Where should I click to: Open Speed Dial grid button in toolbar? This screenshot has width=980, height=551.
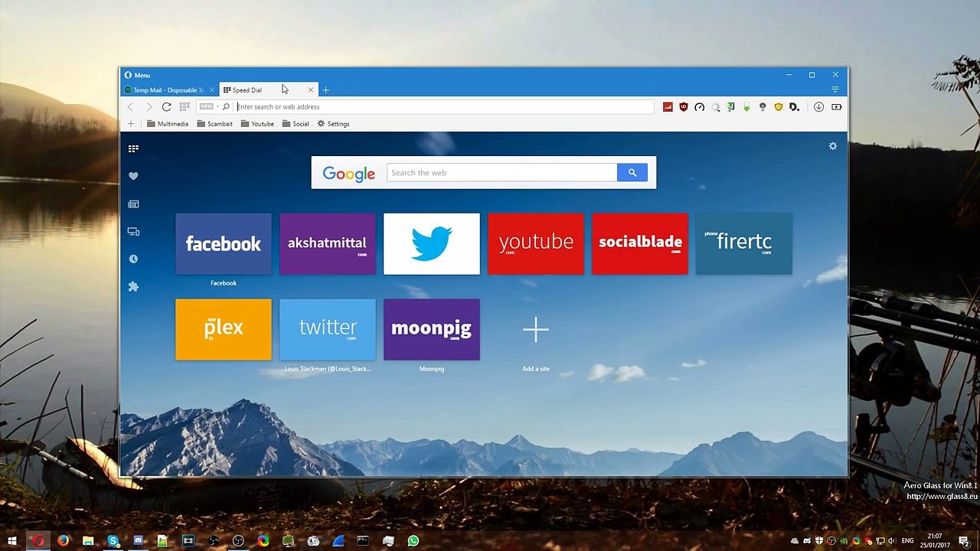[185, 107]
